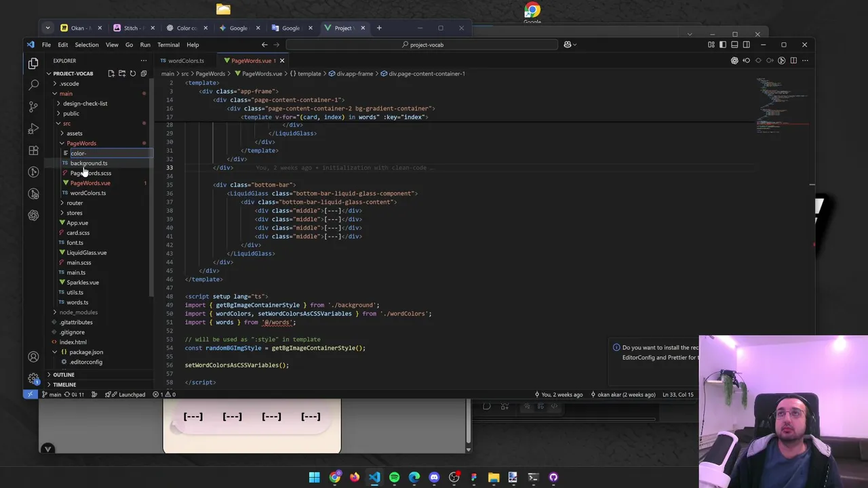Open the Help menu
Screen dimensions: 868x488
tap(193, 45)
